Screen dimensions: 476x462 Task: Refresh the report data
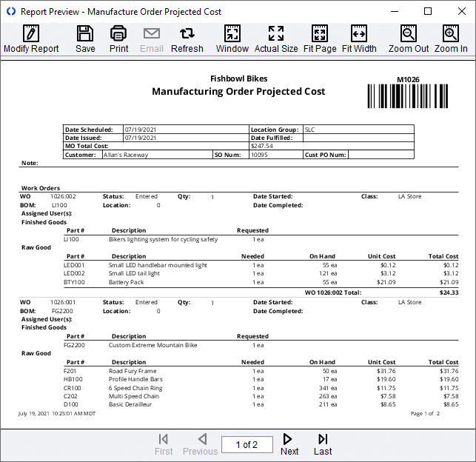point(187,39)
